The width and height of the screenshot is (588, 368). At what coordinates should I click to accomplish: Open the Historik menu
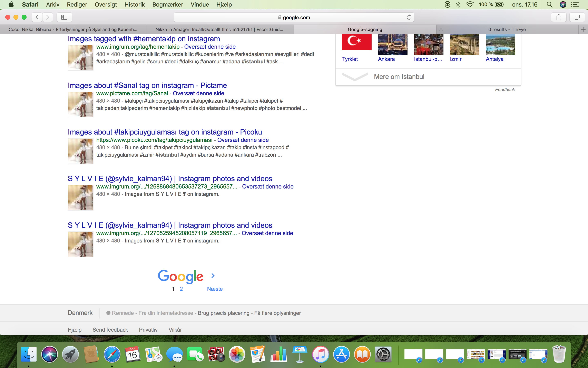coord(135,4)
